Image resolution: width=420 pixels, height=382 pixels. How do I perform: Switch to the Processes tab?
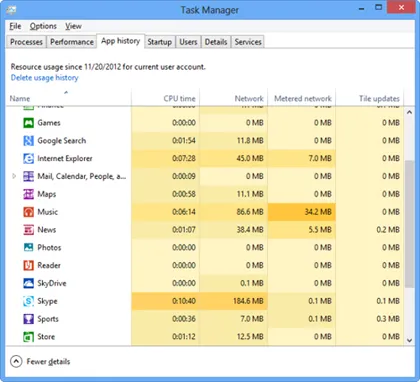click(x=26, y=42)
